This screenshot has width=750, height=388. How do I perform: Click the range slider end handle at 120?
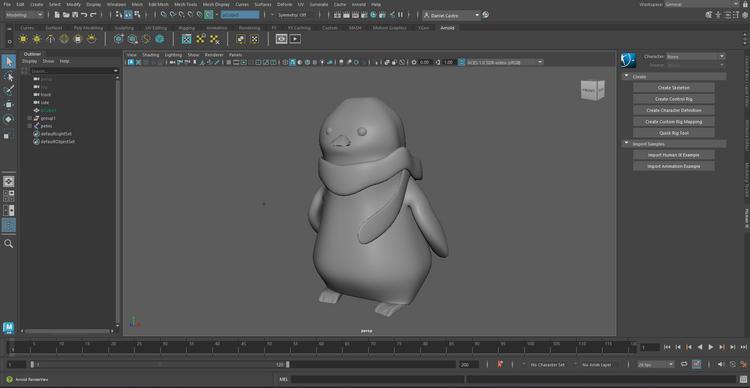[287, 365]
